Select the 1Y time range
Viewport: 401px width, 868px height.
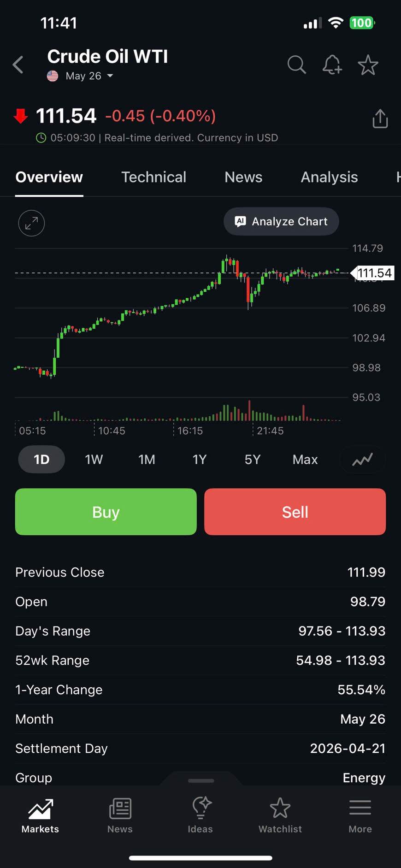tap(199, 460)
